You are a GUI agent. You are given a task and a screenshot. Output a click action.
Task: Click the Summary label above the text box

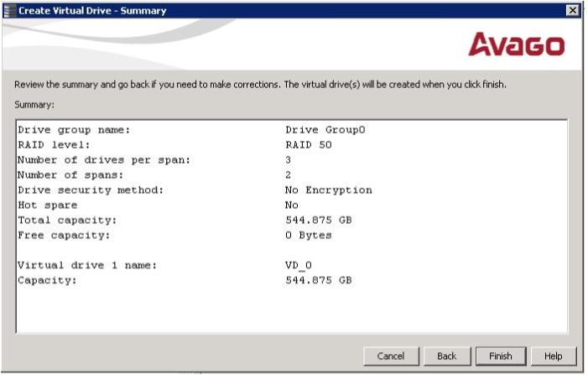(34, 105)
